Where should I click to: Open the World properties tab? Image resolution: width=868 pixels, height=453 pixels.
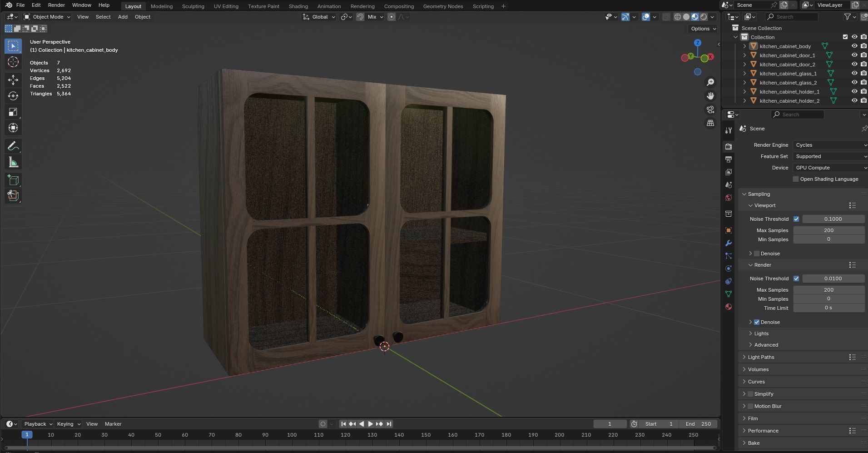pyautogui.click(x=729, y=198)
